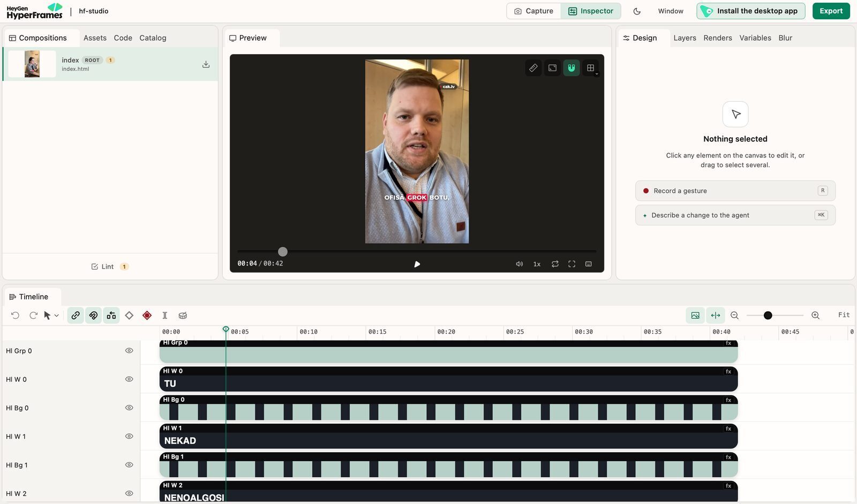This screenshot has height=504, width=857.
Task: Open the grid overlay dropdown in preview
Action: (591, 68)
